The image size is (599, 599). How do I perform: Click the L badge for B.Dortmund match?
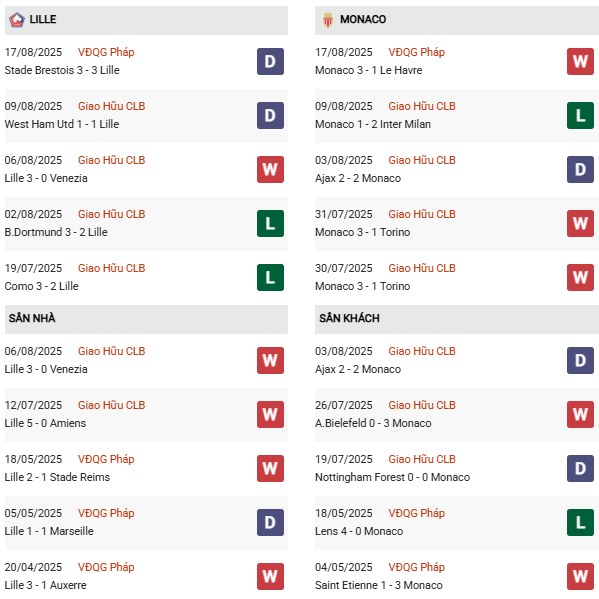[270, 223]
